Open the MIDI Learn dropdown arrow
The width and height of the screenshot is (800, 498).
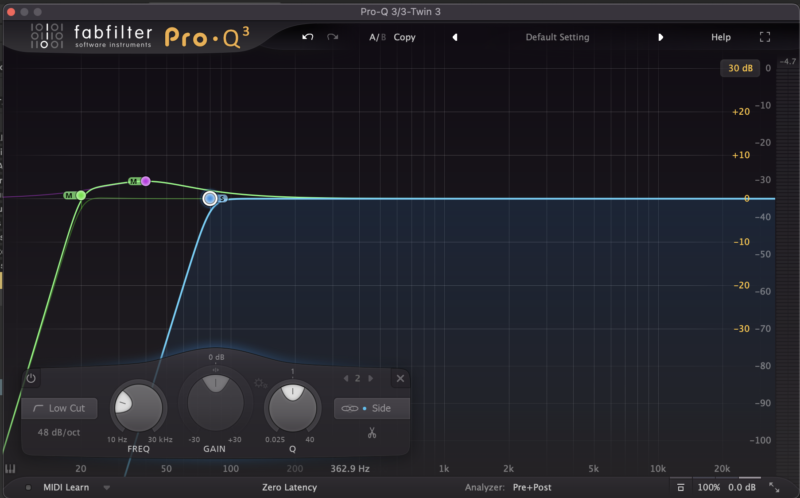(106, 487)
